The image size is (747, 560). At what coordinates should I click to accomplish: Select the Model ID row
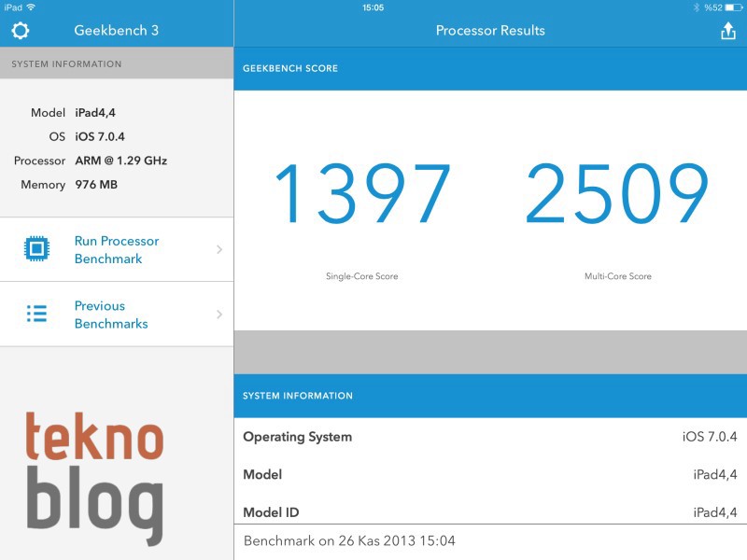click(490, 511)
